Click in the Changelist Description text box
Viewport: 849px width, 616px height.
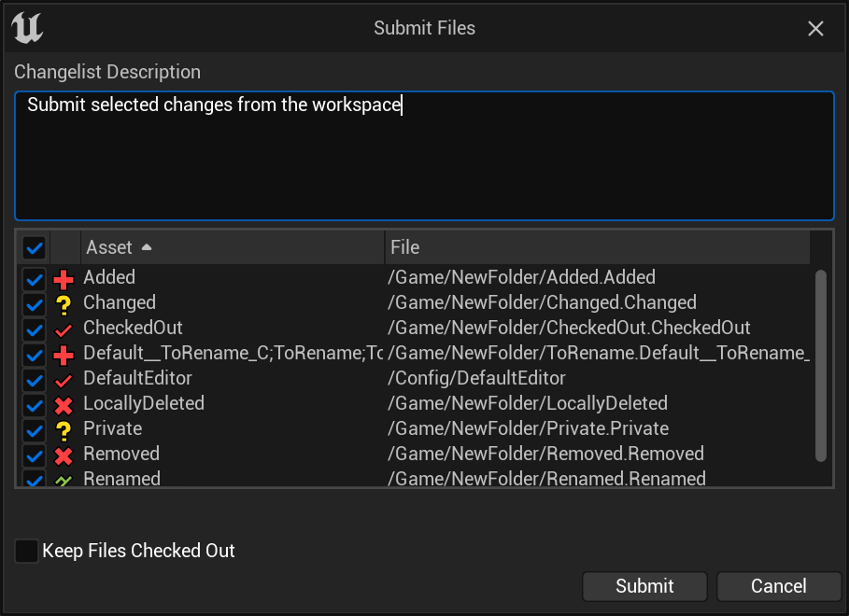point(424,156)
